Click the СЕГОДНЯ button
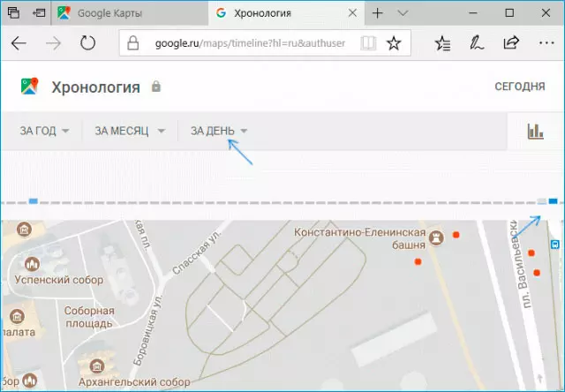 click(520, 87)
